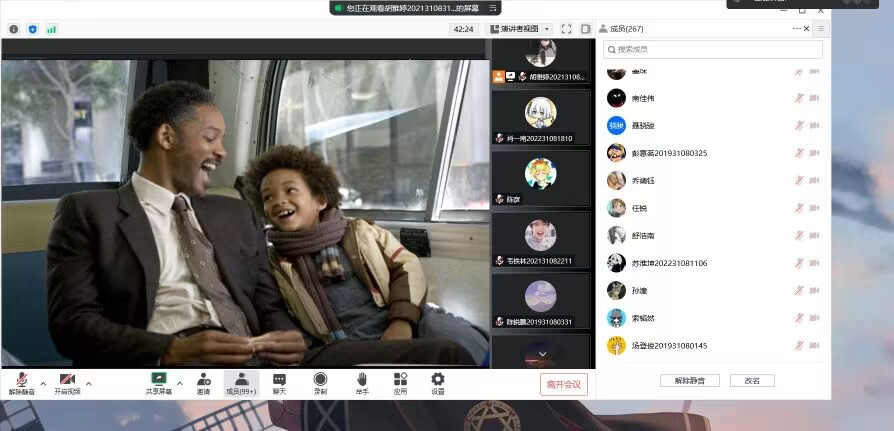Open the 聊天 chat icon
Screen dimensions: 894x431
pyautogui.click(x=280, y=383)
